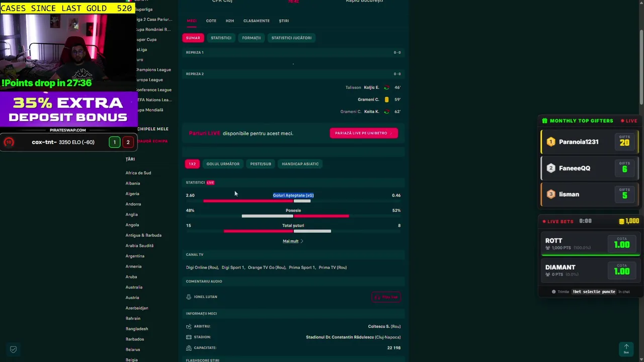644x362 pixels.
Task: Open STATISTICI JUCĂTORI sub-tab
Action: click(x=291, y=38)
